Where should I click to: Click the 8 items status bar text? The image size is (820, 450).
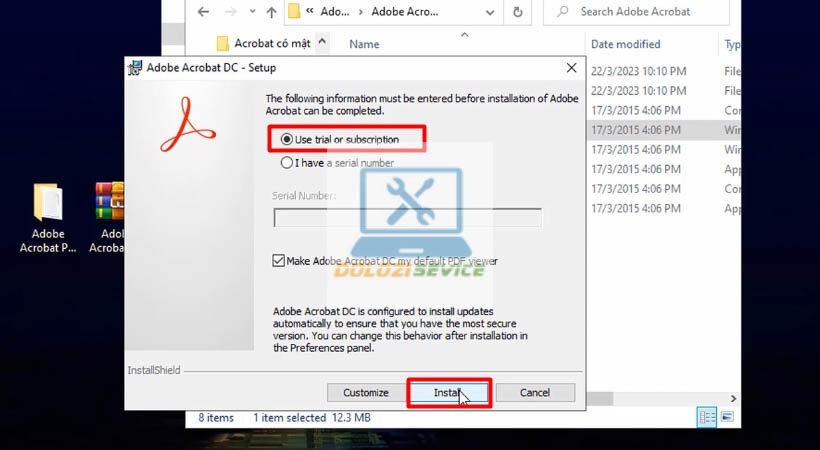(x=216, y=418)
